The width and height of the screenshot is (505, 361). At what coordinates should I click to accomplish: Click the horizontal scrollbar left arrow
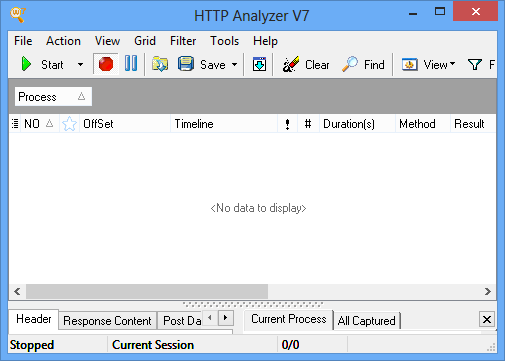point(17,292)
